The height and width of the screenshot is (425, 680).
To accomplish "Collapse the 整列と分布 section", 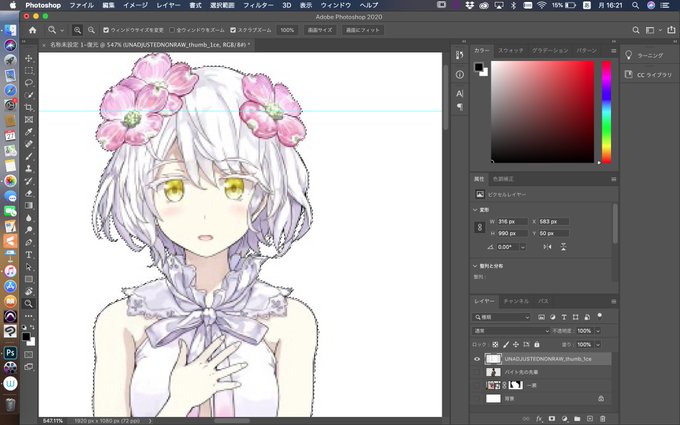I will click(x=475, y=266).
